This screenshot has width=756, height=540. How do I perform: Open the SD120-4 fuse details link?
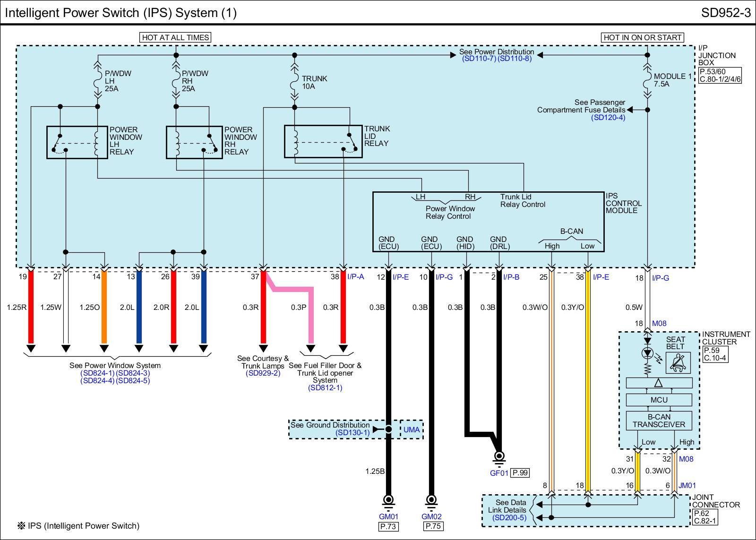608,118
